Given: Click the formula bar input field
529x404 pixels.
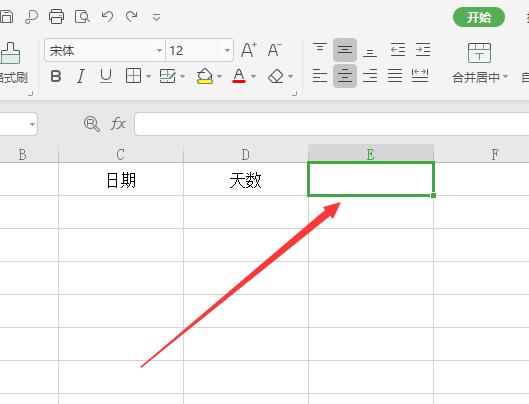Looking at the screenshot, I should 332,124.
